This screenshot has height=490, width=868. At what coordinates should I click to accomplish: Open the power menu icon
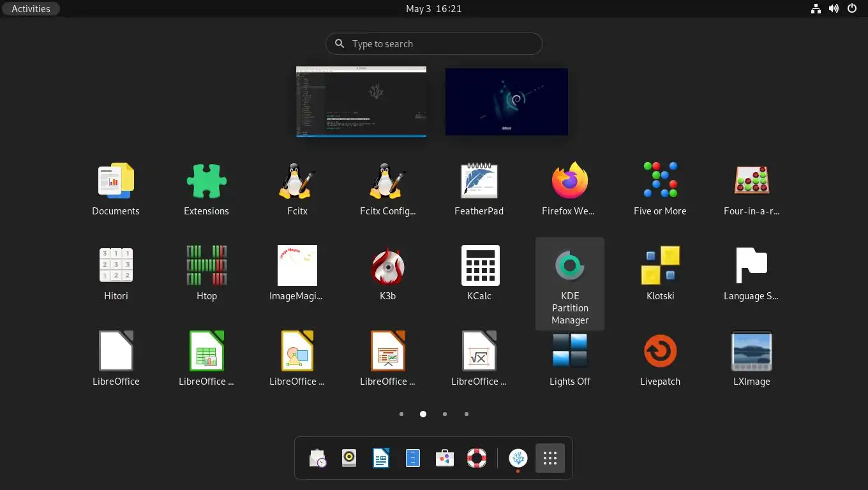click(x=852, y=9)
